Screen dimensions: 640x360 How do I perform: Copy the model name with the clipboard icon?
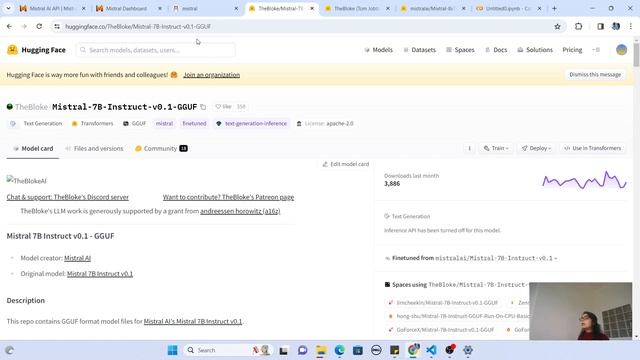203,107
